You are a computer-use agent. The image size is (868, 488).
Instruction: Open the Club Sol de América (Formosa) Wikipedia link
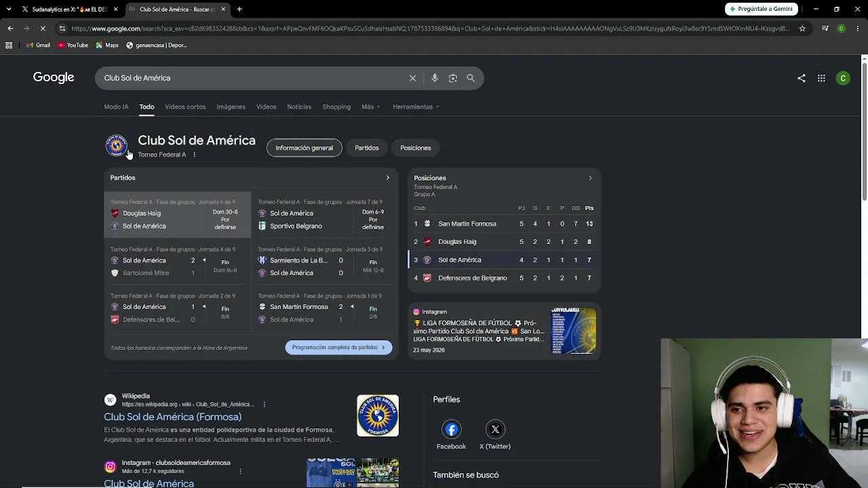[172, 417]
